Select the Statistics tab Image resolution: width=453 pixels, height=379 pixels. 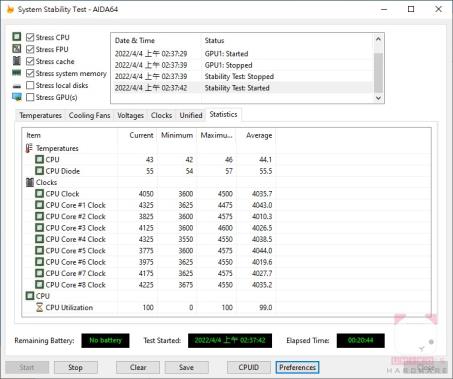(x=223, y=114)
